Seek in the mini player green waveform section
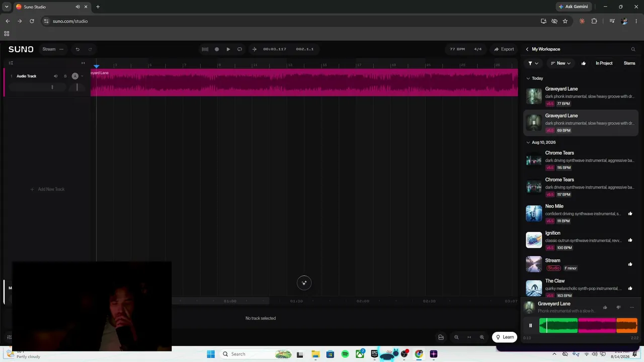Image resolution: width=644 pixels, height=362 pixels. click(558, 325)
